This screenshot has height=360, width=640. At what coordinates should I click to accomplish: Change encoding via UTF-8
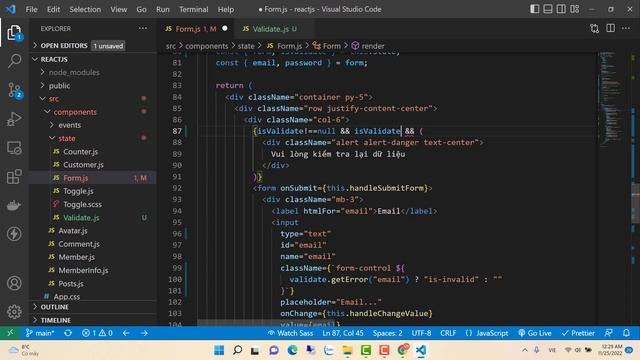coord(421,333)
